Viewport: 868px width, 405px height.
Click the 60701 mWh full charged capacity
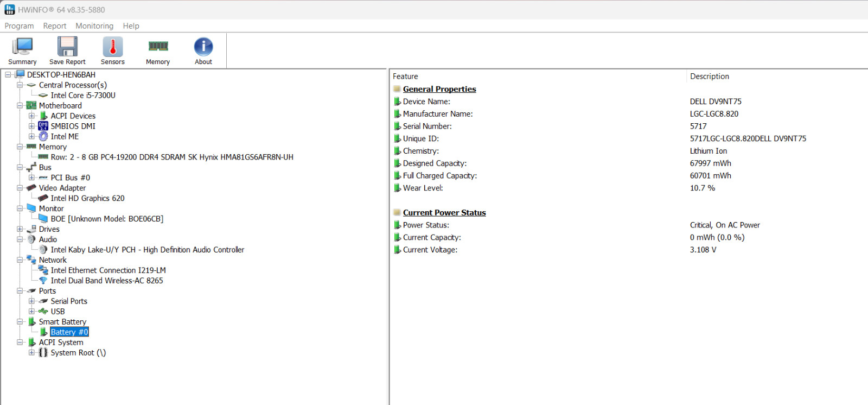click(711, 176)
